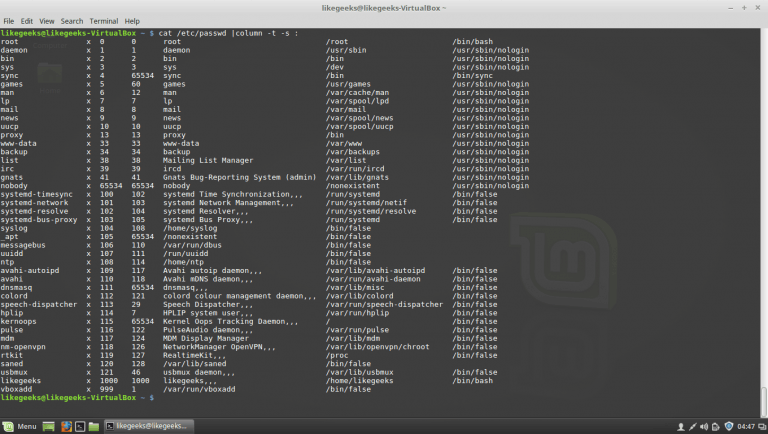Viewport: 768px width, 434px height.
Task: Click the volume speaker tray icon
Action: pos(704,427)
